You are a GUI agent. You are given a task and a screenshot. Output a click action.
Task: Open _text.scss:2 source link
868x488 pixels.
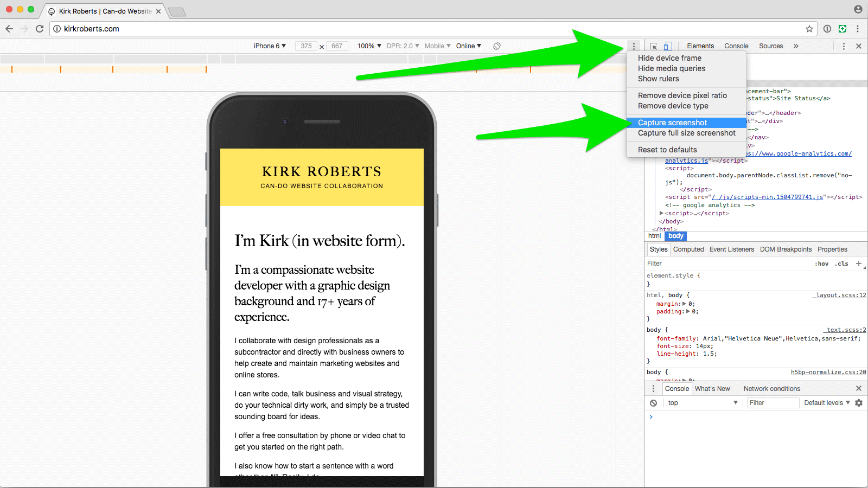[845, 330]
